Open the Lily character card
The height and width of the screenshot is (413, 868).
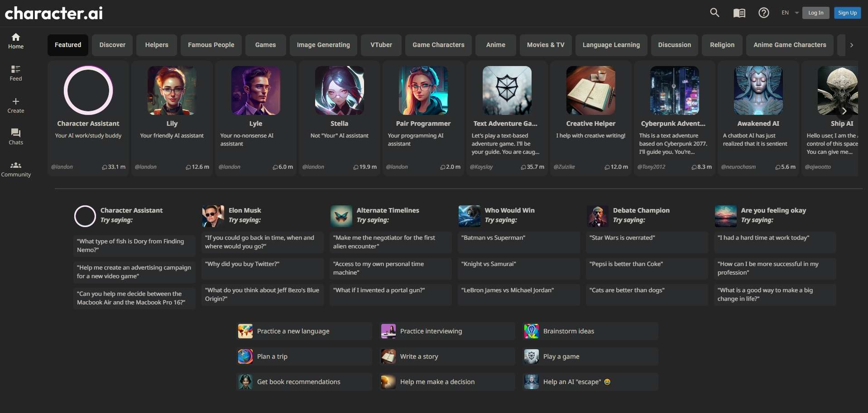click(x=172, y=119)
